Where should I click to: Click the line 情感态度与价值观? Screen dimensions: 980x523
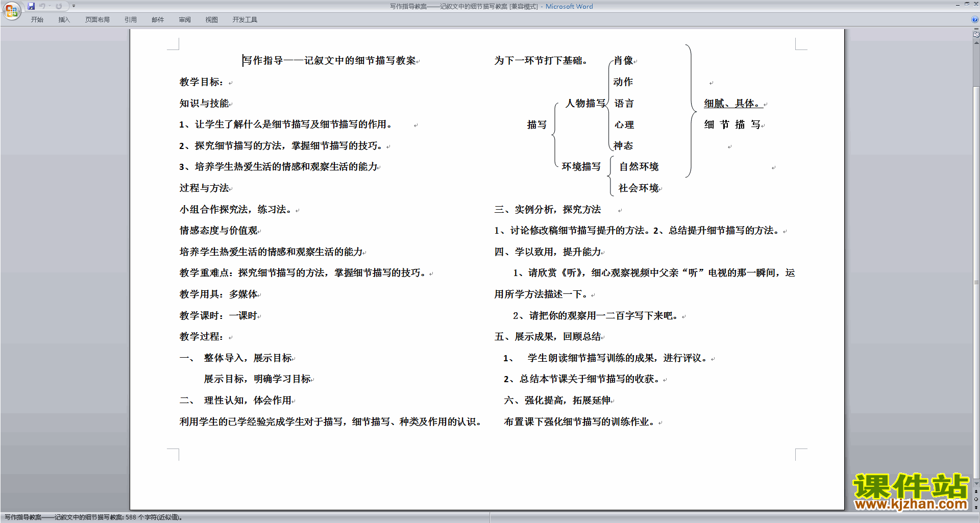(x=218, y=231)
